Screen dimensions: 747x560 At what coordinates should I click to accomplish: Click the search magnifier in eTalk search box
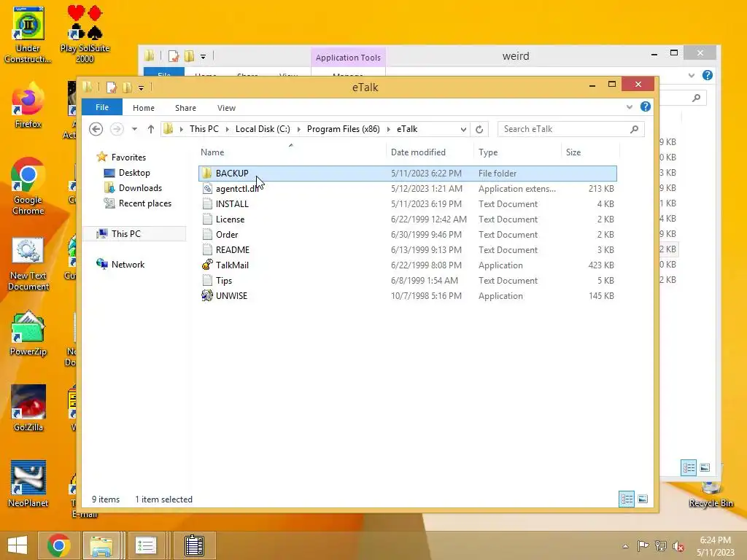click(x=634, y=129)
